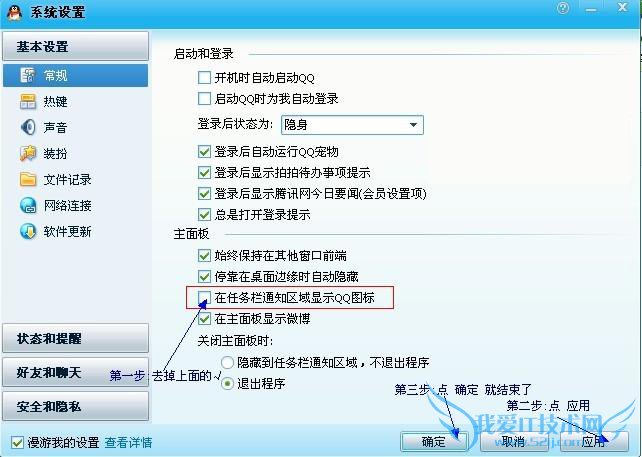This screenshot has width=642, height=457.
Task: Open the 装扮 star icon
Action: tap(28, 153)
